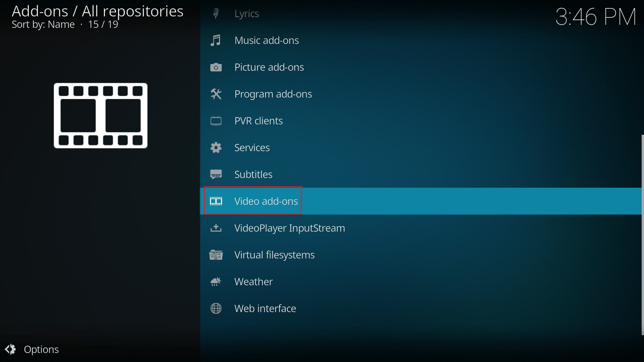Expand the Program add-ons section
The height and width of the screenshot is (362, 644).
(x=273, y=94)
